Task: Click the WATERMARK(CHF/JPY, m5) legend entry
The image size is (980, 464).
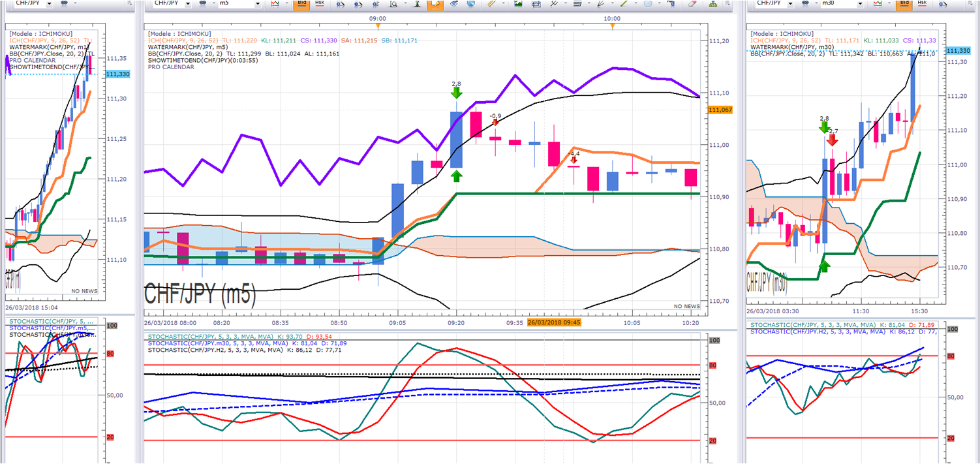Action: (x=187, y=47)
